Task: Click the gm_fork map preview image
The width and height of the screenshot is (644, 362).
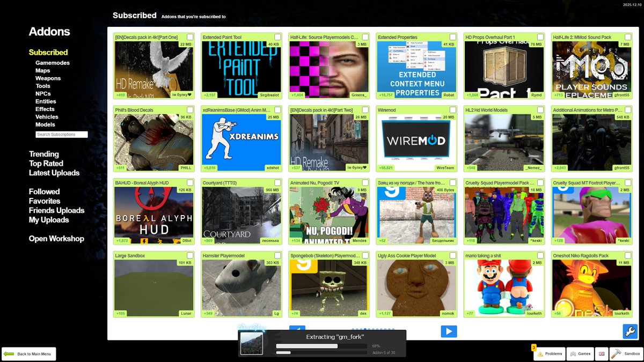Action: 252,344
